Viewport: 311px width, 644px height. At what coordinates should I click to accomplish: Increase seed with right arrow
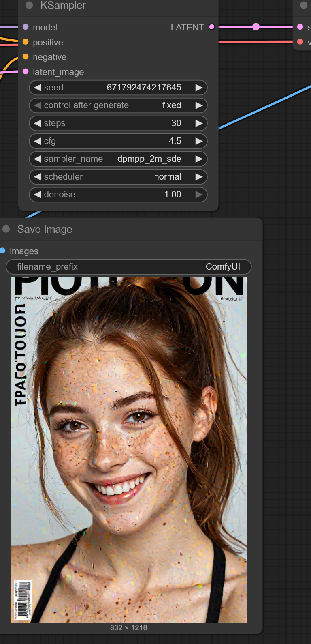pyautogui.click(x=199, y=88)
